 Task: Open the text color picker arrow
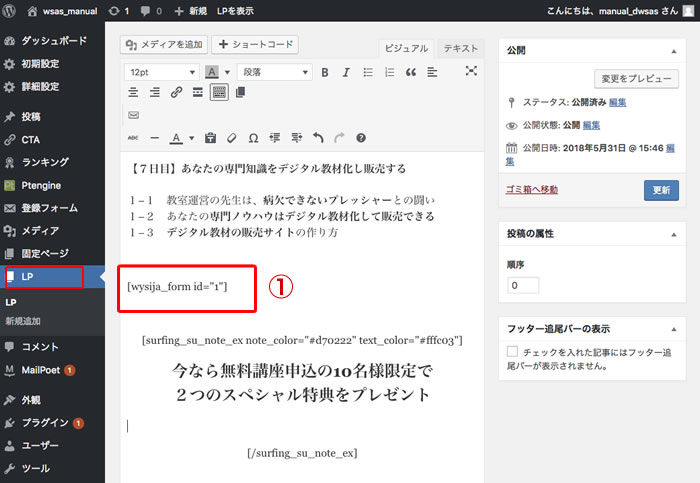click(x=190, y=138)
